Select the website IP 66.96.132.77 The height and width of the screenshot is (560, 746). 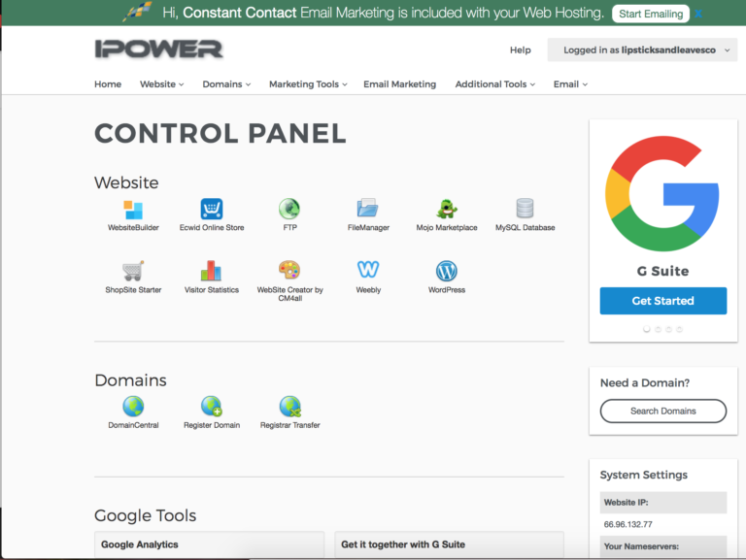click(x=627, y=524)
